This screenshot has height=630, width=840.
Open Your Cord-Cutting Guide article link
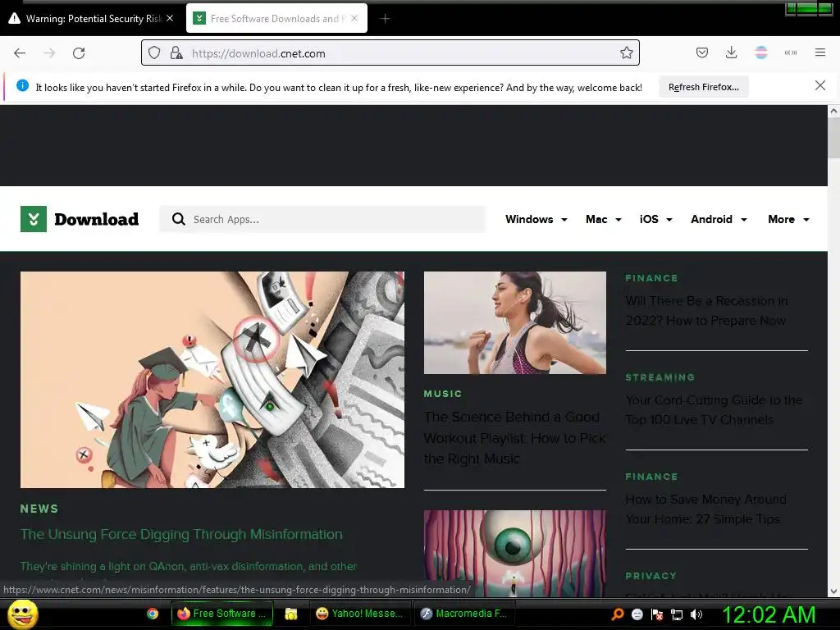click(714, 410)
